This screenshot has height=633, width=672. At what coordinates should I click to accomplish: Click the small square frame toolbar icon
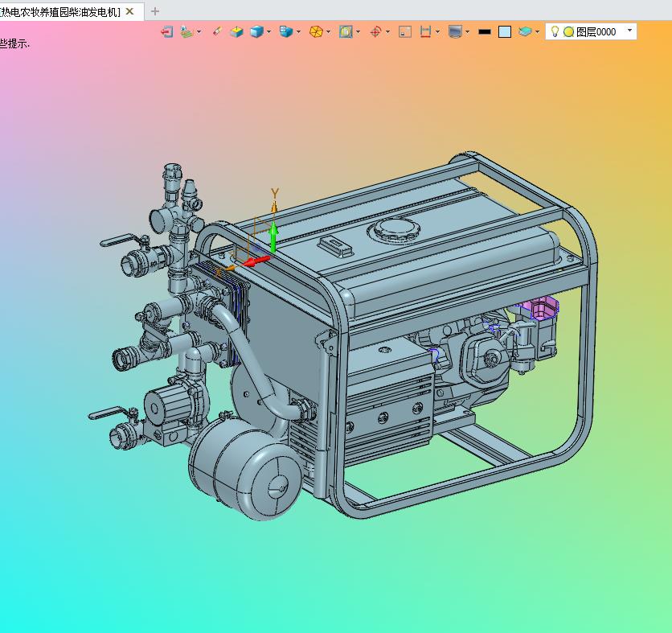point(405,31)
